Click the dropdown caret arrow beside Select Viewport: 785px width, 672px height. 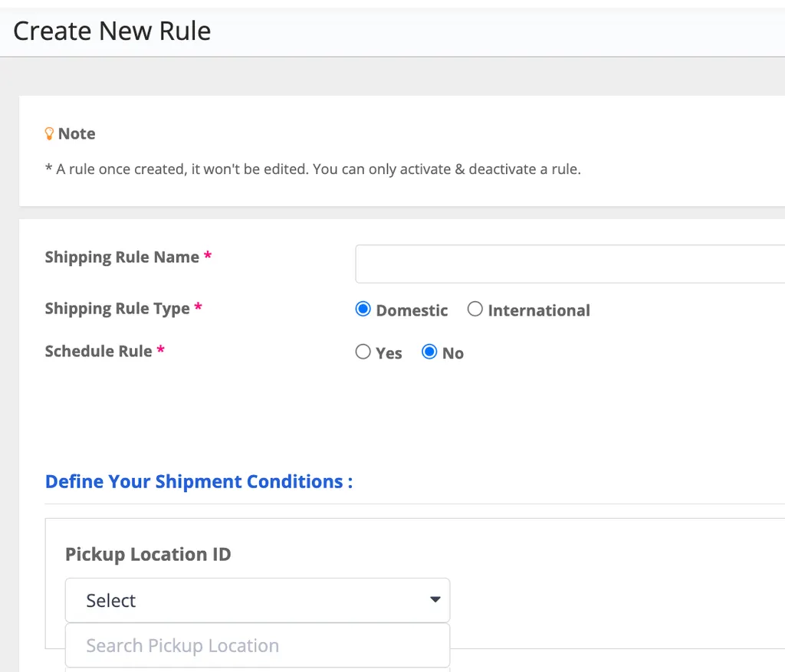point(435,600)
